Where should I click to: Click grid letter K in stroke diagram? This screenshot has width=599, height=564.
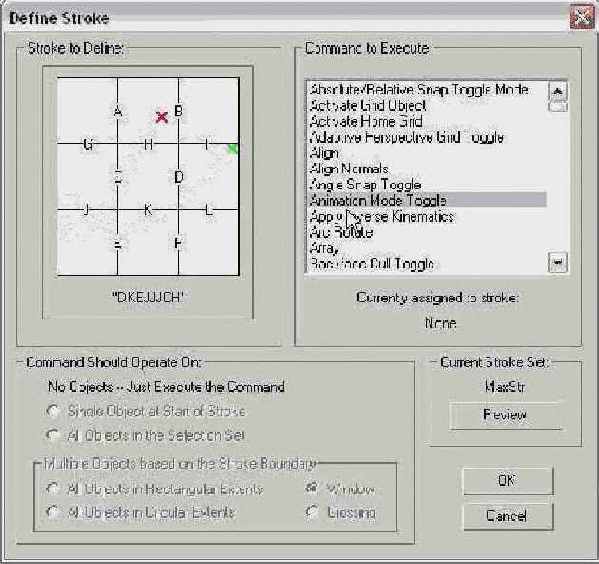tap(148, 209)
